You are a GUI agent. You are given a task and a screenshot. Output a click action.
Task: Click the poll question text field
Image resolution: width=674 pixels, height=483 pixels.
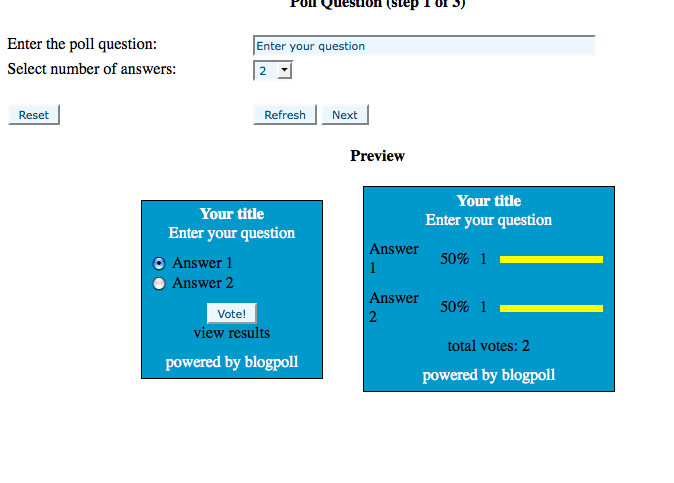coord(423,46)
